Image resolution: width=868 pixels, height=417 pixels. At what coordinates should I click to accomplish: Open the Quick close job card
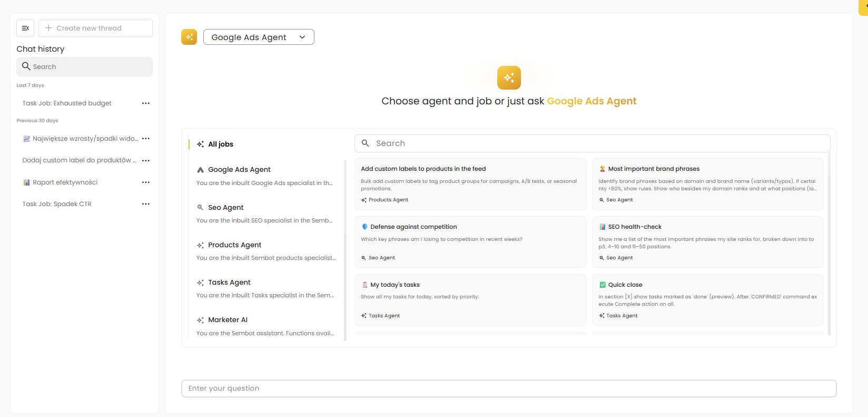click(707, 299)
